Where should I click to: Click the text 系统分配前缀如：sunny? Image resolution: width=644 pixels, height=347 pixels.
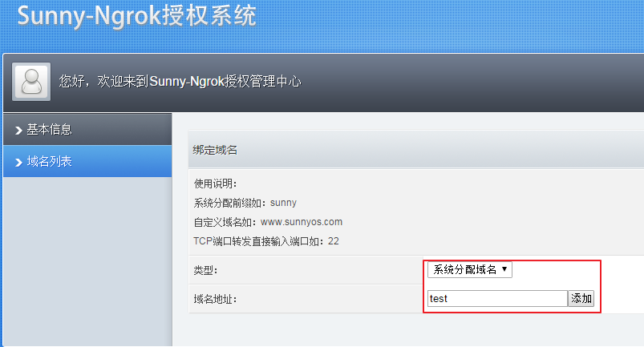(245, 203)
